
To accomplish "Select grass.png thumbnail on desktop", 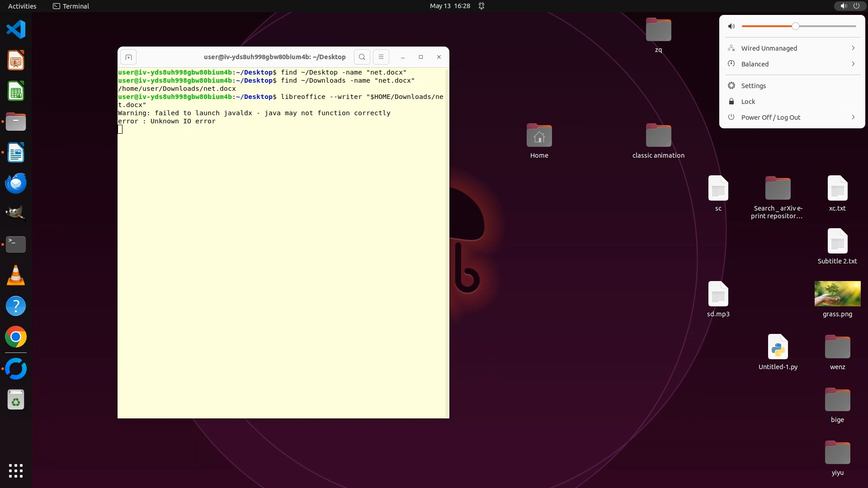I will pos(837,294).
